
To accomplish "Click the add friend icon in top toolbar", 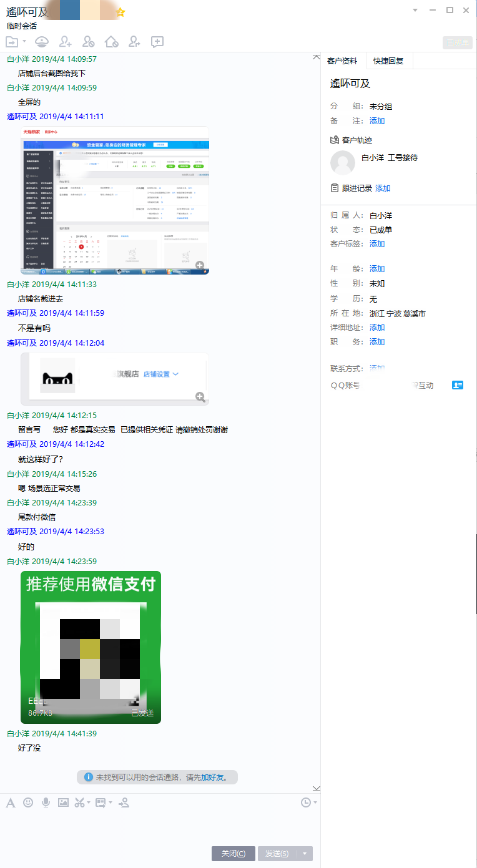I will [66, 42].
